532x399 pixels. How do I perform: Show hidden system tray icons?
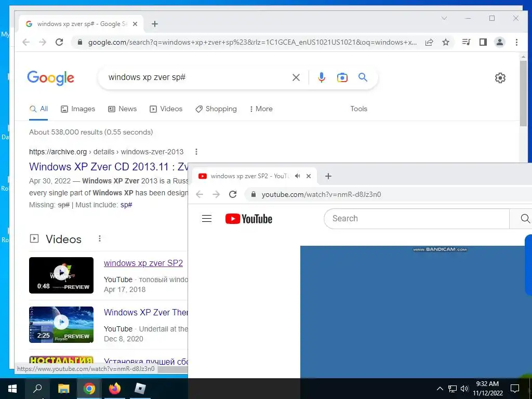440,389
